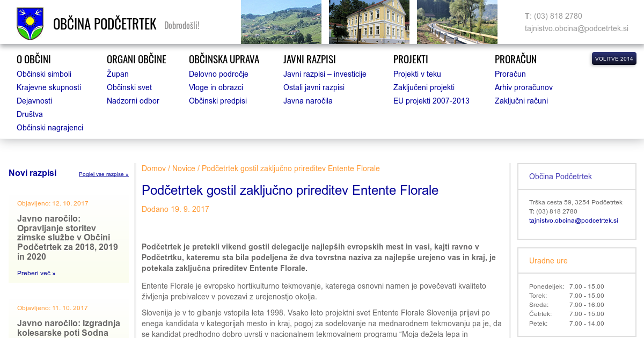Open the Občinski simboli menu link
The height and width of the screenshot is (338, 644).
(x=44, y=74)
